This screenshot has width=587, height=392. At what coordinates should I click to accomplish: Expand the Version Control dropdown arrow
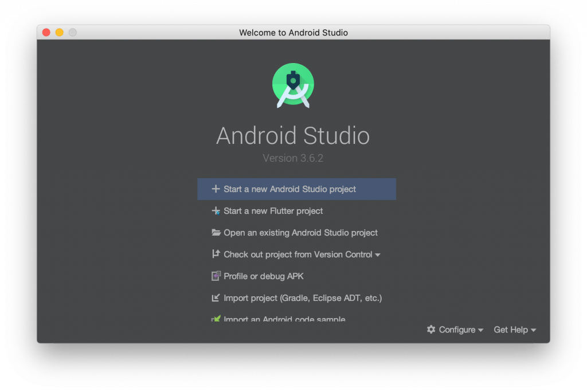[378, 255]
